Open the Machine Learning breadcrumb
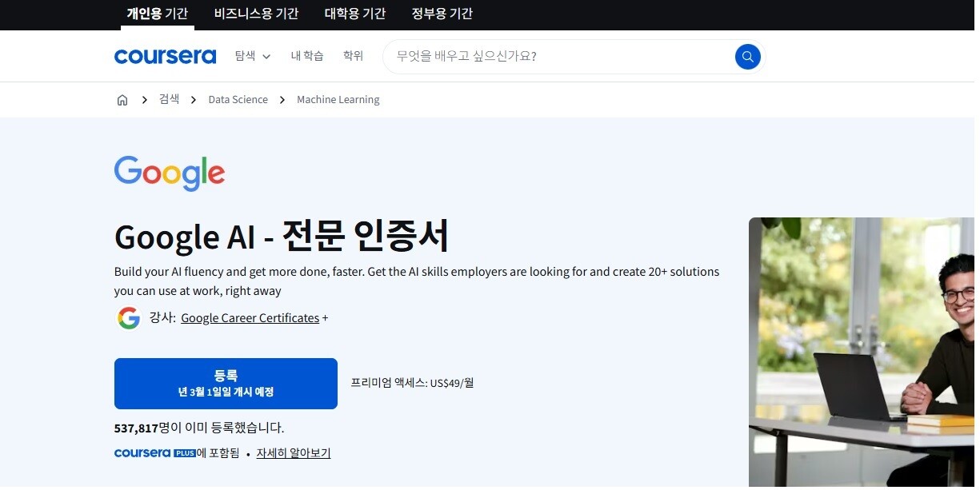 click(x=338, y=100)
